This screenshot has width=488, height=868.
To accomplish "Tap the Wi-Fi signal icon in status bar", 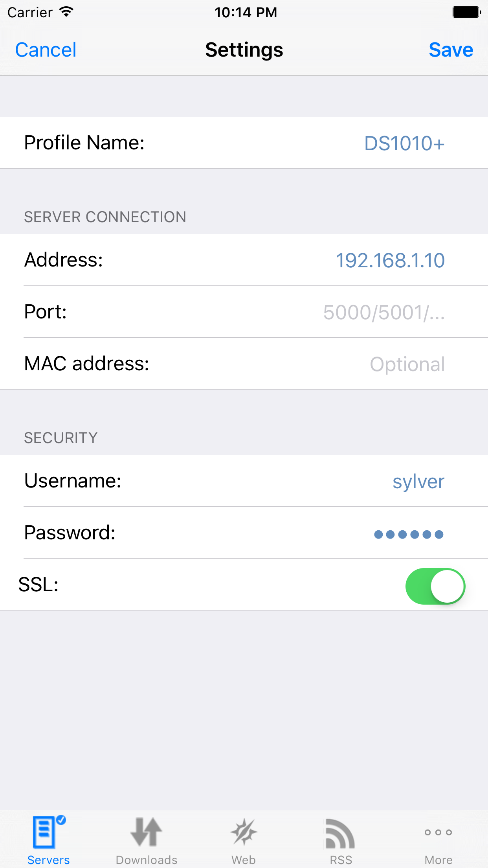I will [x=66, y=12].
